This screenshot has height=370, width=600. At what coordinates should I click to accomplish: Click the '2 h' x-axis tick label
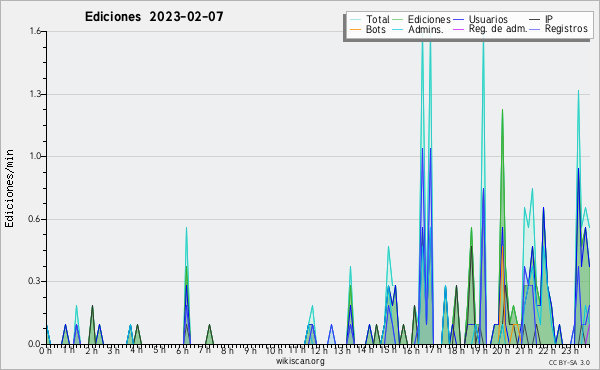pyautogui.click(x=91, y=351)
